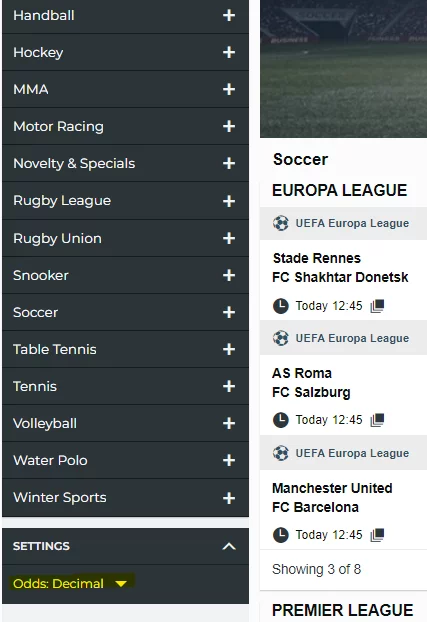Select Soccer in the sports menu
The height and width of the screenshot is (622, 427).
(125, 312)
